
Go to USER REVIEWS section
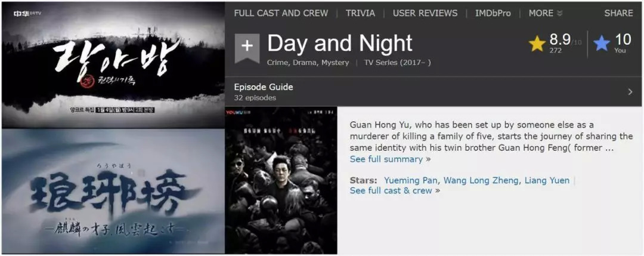(x=425, y=13)
